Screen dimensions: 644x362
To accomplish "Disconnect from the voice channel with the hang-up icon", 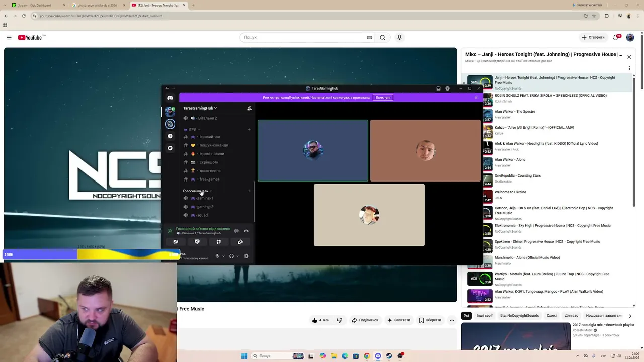I will click(x=246, y=231).
